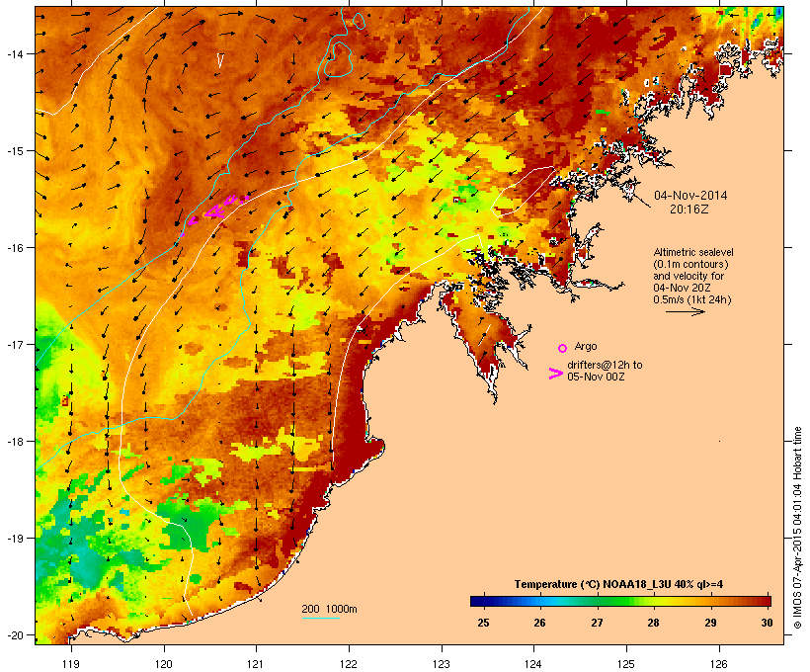Image resolution: width=810 pixels, height=672 pixels.
Task: Click latitude axis label -19
Action: (15, 539)
